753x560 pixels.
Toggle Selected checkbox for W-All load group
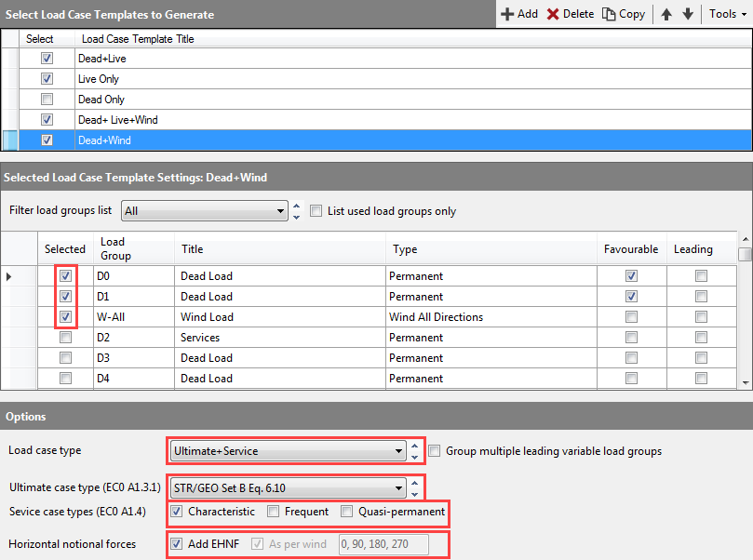(66, 317)
